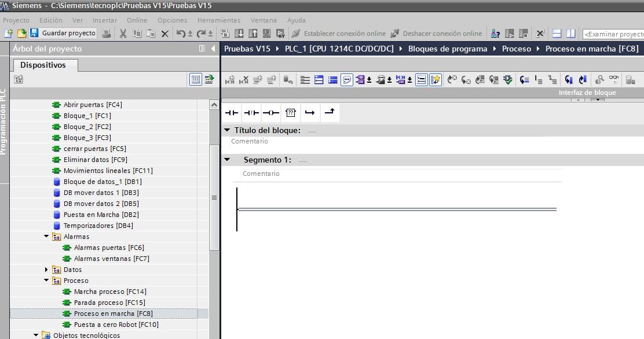Insert an output coil instruction

[270, 112]
